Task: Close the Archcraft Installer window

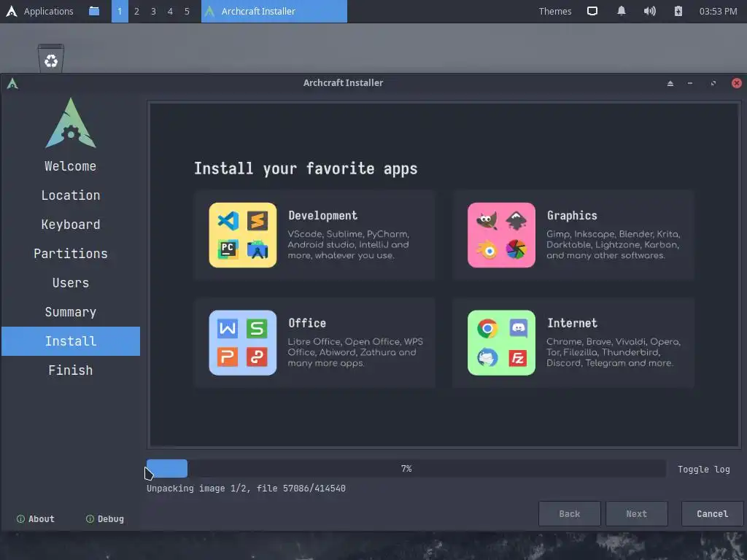Action: coord(736,83)
